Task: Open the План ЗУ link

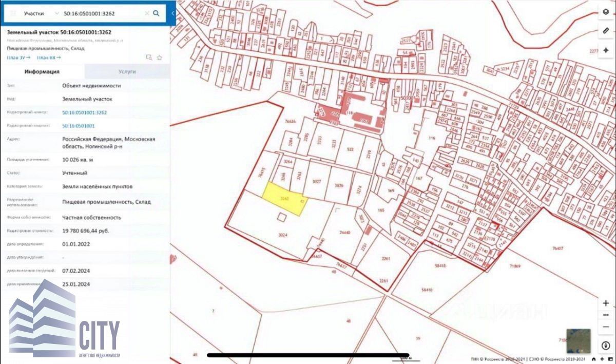Action: (x=18, y=58)
